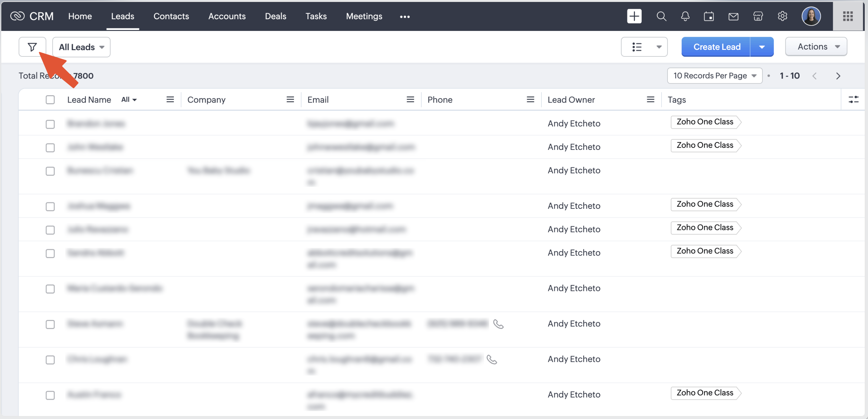Viewport: 868px width, 419px height.
Task: Open the search magnifier icon
Action: 661,16
